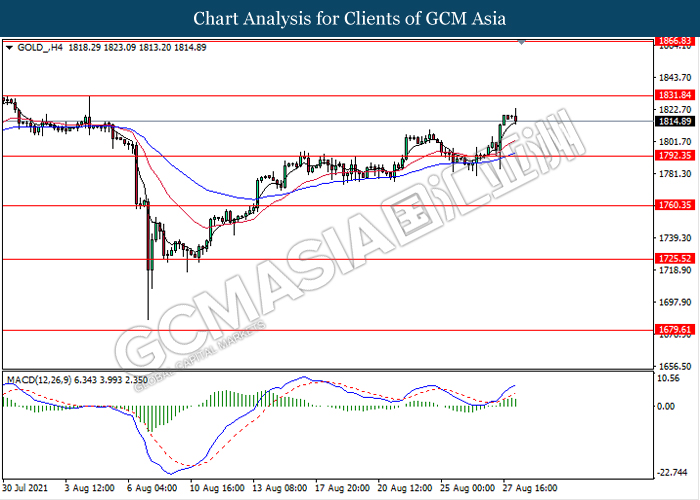Select the 1760.35 support level label
This screenshot has width=700, height=500.
675,205
